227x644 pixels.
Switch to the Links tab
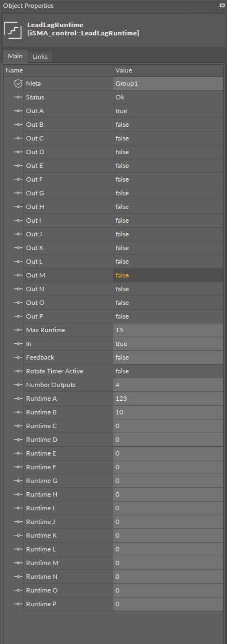coord(40,57)
